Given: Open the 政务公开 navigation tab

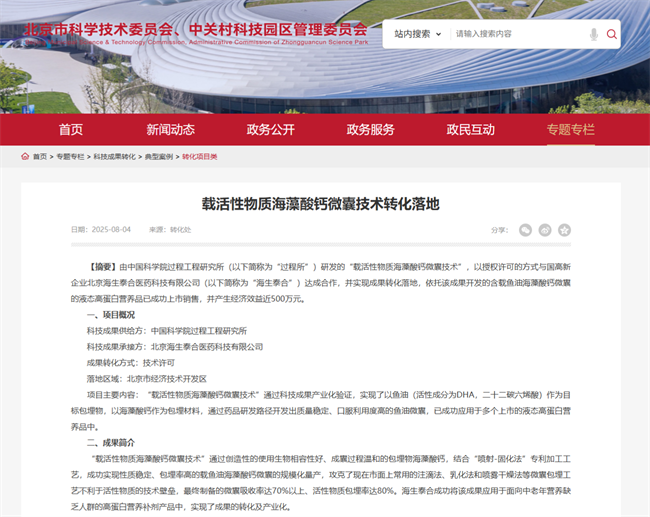Looking at the screenshot, I should [x=271, y=130].
